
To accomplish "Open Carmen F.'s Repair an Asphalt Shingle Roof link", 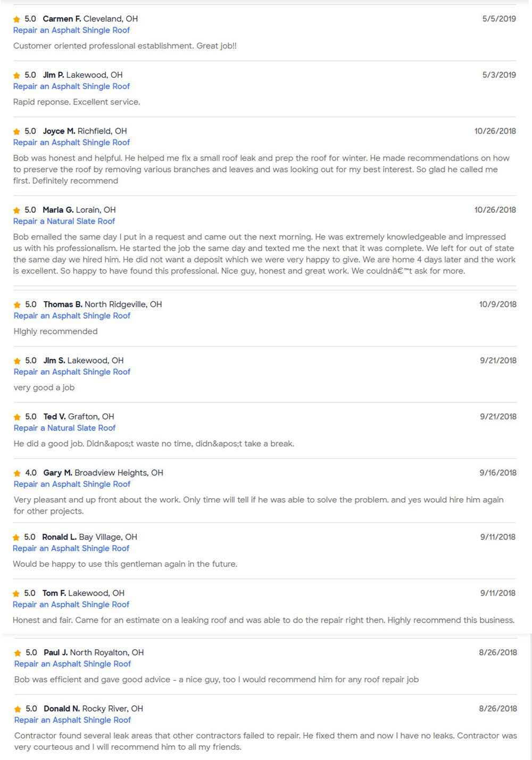I will tap(71, 30).
